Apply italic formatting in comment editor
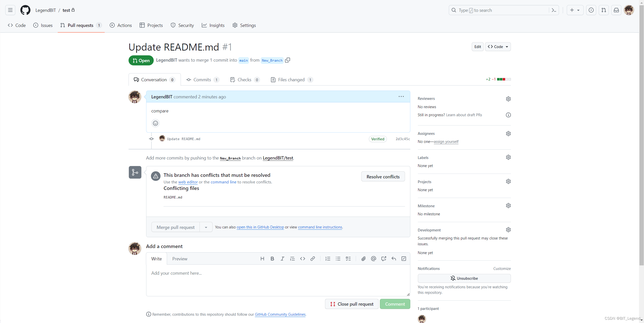 click(x=283, y=259)
